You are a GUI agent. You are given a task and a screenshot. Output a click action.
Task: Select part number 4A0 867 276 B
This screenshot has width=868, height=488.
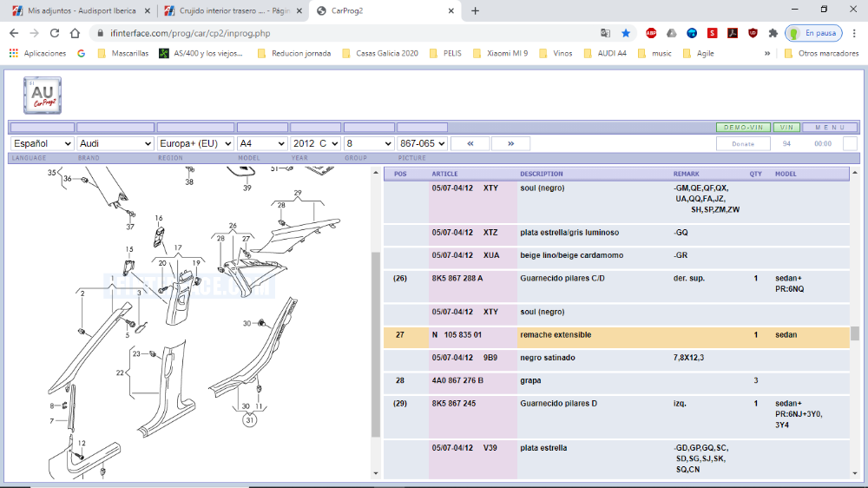[457, 380]
